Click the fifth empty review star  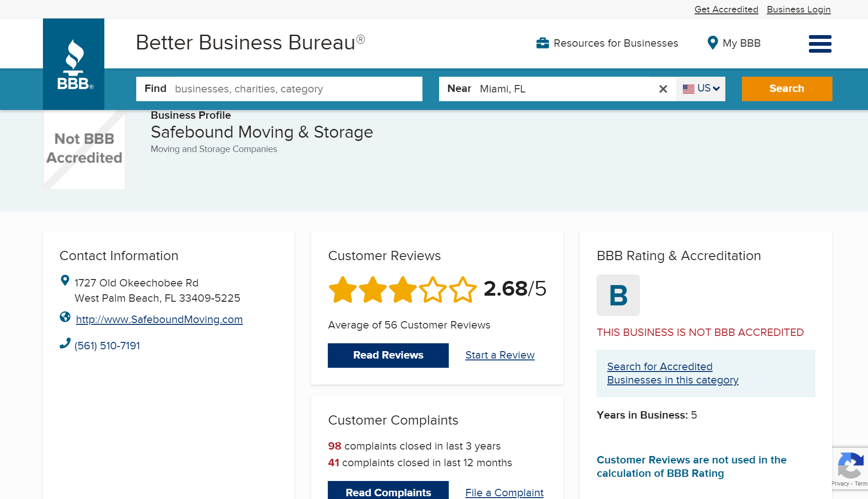[x=463, y=290]
